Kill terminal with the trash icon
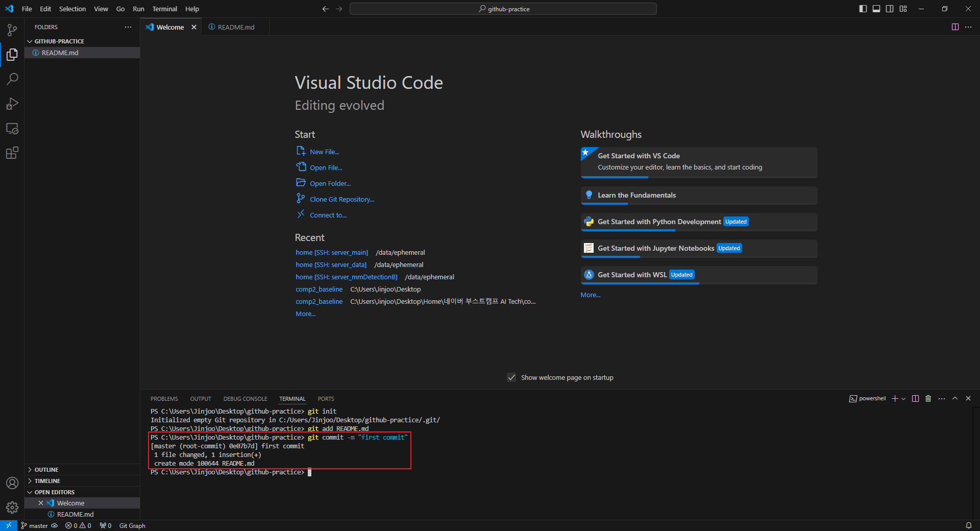The image size is (980, 531). click(x=928, y=399)
